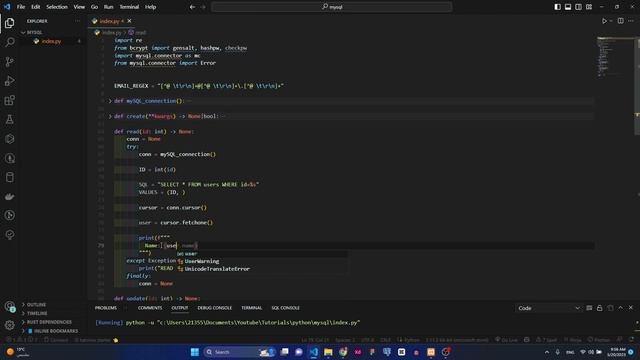Open the View menu

click(x=79, y=7)
